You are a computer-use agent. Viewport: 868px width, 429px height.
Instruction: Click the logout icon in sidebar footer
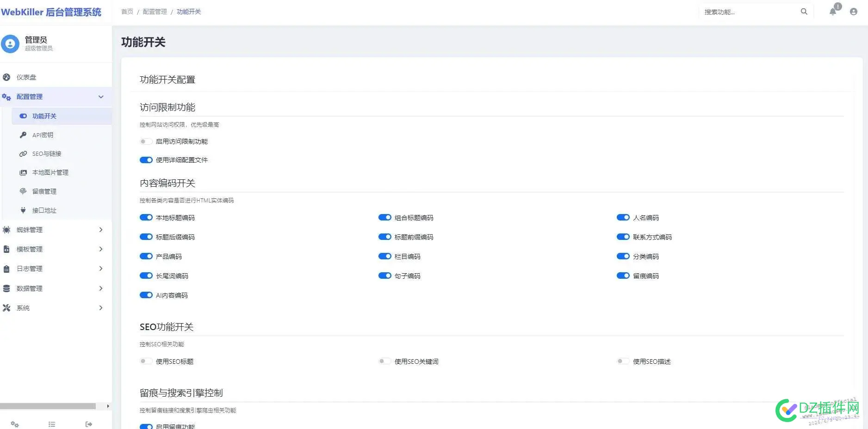[x=89, y=424]
